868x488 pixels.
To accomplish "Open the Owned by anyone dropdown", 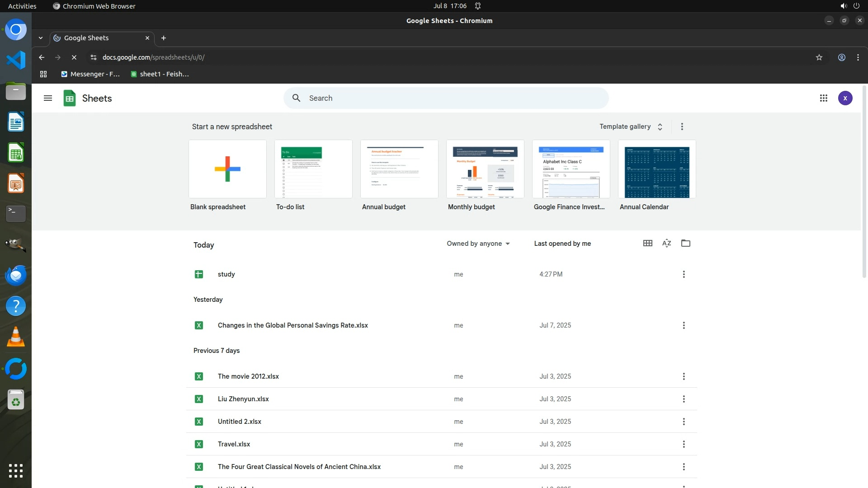I will pos(478,244).
